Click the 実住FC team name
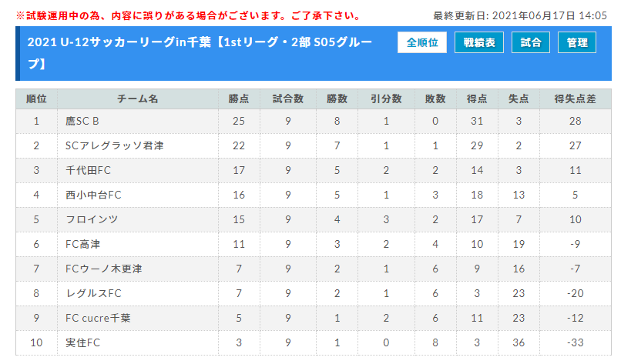 pos(82,342)
